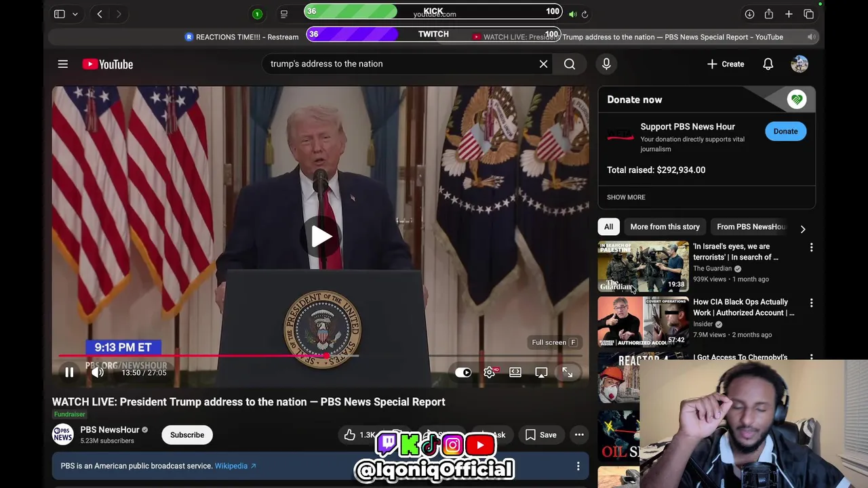Subscribe to PBS NewsHour
Viewport: 868px width, 488px height.
(187, 435)
